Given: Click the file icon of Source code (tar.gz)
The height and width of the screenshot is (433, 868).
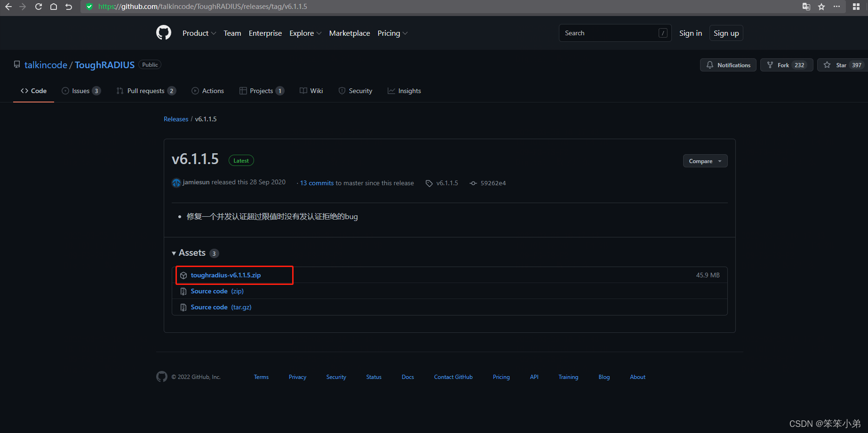Looking at the screenshot, I should (x=183, y=307).
